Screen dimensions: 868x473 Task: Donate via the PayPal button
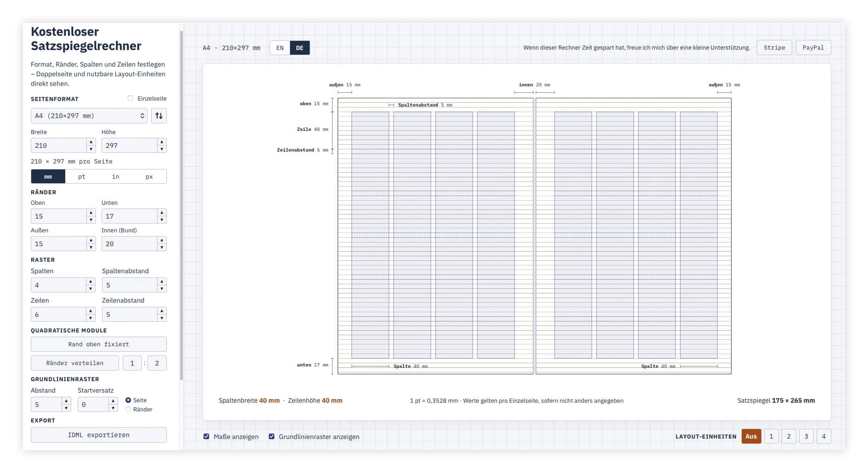click(x=813, y=48)
